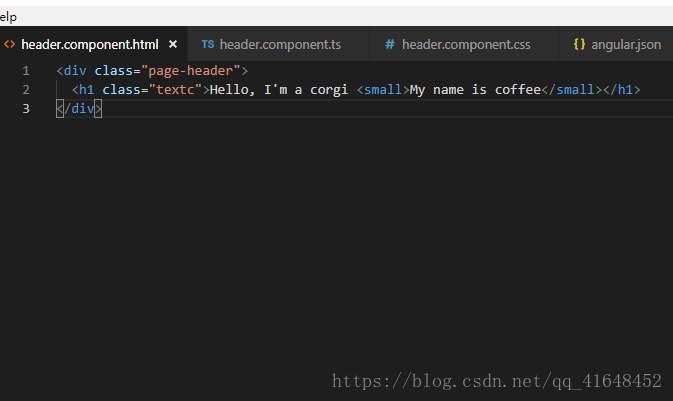
Task: Click the closing div tag
Action: coord(79,109)
